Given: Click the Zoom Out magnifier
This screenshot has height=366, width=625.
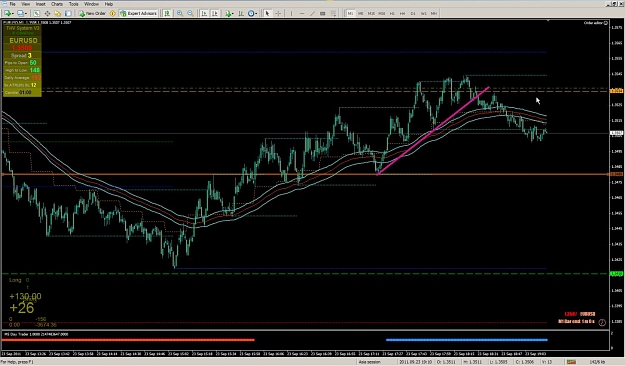Looking at the screenshot, I should tap(190, 14).
